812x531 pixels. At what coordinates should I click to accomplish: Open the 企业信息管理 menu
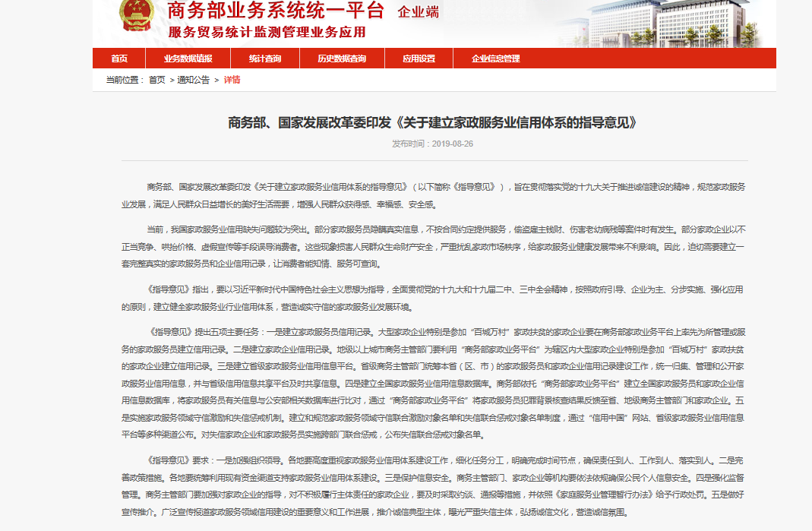pyautogui.click(x=495, y=58)
